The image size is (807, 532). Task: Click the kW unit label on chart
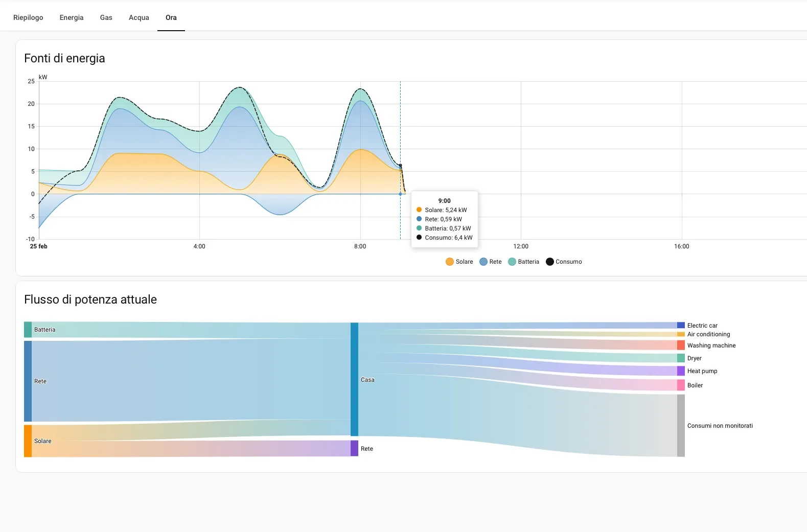coord(43,77)
